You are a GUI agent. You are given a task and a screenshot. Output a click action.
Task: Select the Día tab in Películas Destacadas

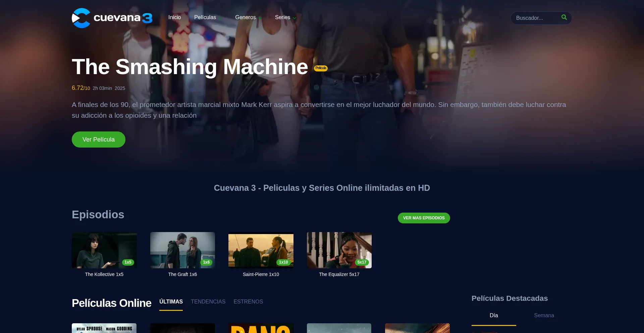click(x=494, y=316)
